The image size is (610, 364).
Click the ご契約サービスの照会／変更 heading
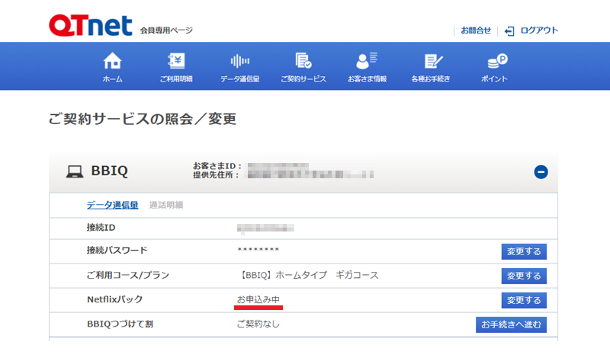pos(143,119)
